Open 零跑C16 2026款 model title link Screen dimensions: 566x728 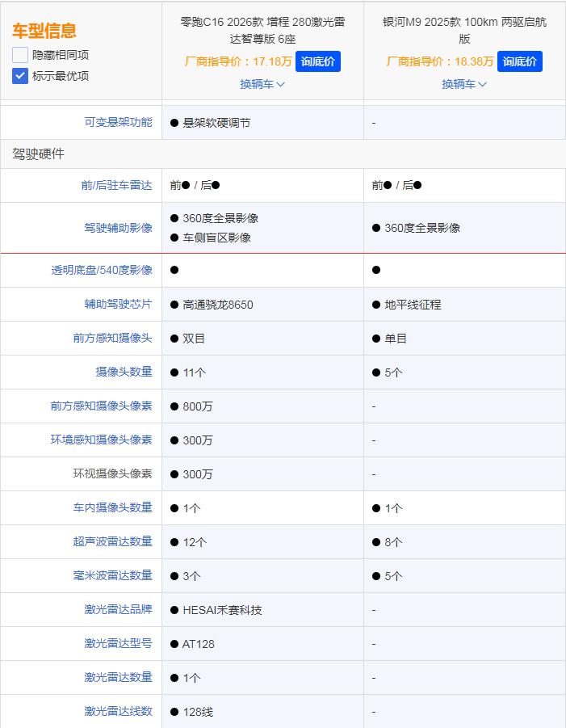pos(262,30)
